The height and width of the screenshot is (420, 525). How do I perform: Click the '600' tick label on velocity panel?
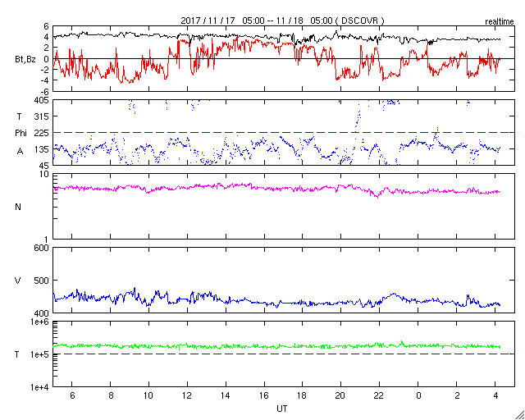point(42,248)
